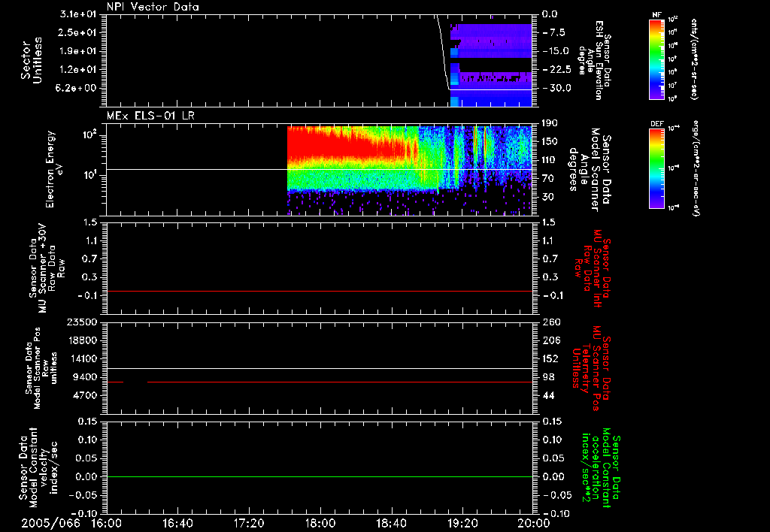Click the 4700 scanner position tick label
The height and width of the screenshot is (532, 770).
[x=86, y=395]
